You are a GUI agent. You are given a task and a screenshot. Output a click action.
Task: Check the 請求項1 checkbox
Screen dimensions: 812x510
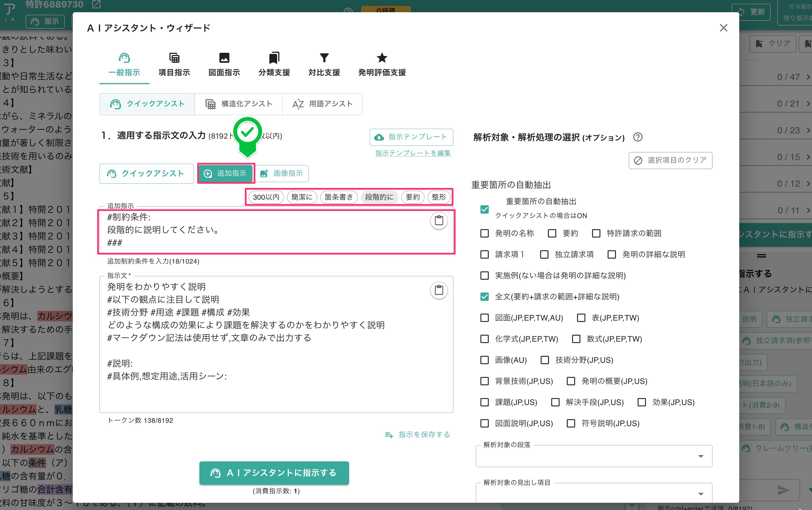tap(484, 254)
